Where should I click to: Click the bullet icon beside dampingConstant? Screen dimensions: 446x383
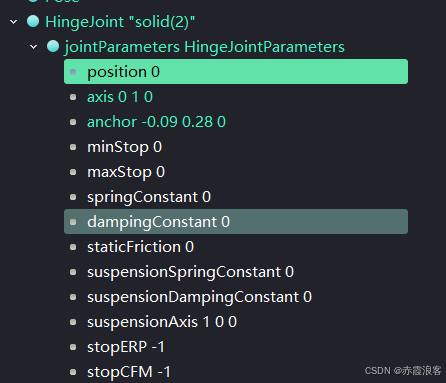[x=73, y=222]
